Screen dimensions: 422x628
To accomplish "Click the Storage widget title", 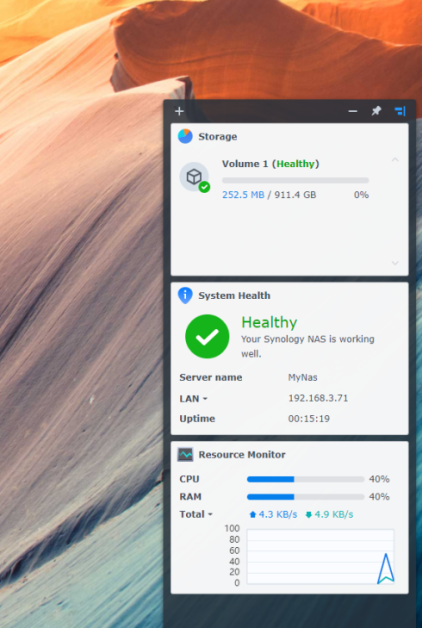I will coord(218,137).
